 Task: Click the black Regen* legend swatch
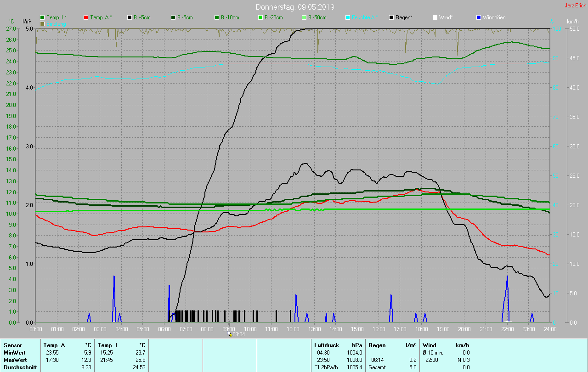click(391, 17)
